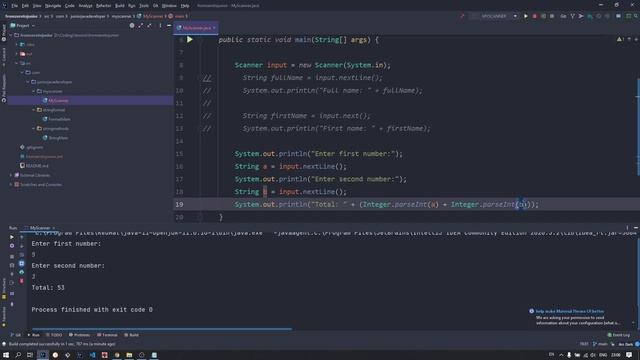Click the Windows Start button

[x=6, y=355]
